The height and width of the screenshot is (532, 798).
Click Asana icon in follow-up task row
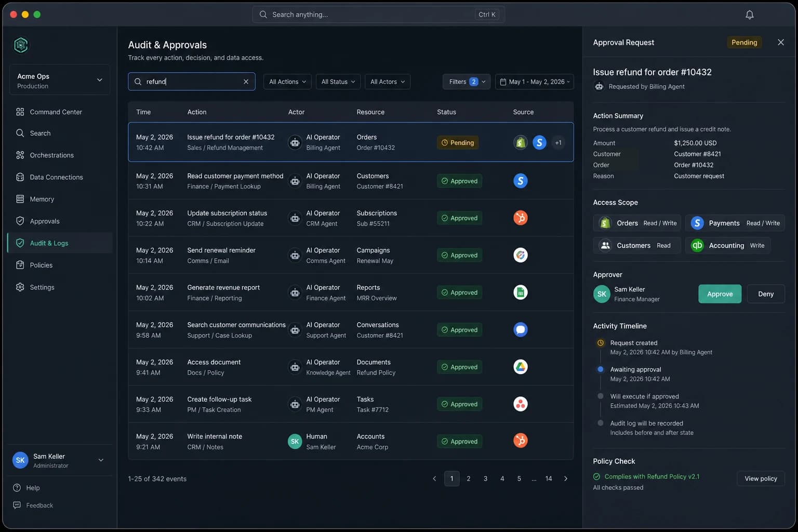point(521,404)
